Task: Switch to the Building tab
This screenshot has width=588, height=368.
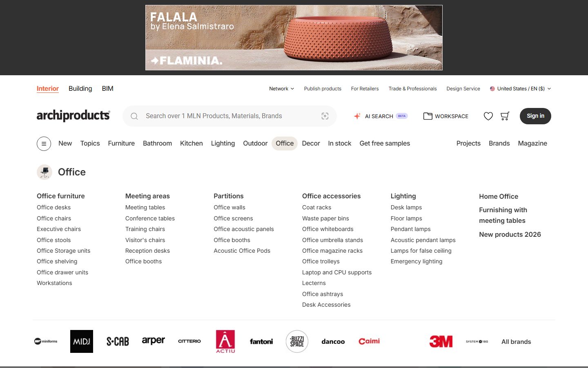Action: pos(80,89)
